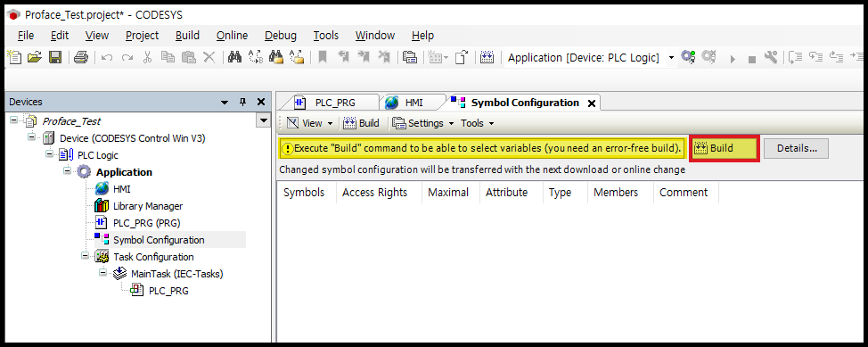Viewport: 868px width, 347px height.
Task: Save the project with the floppy icon
Action: pyautogui.click(x=55, y=57)
